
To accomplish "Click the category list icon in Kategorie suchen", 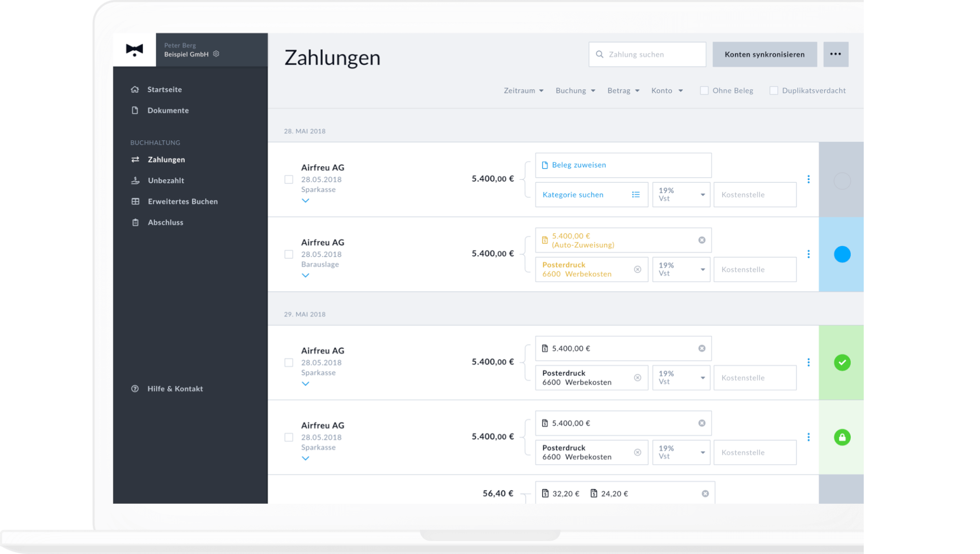I will [x=635, y=194].
